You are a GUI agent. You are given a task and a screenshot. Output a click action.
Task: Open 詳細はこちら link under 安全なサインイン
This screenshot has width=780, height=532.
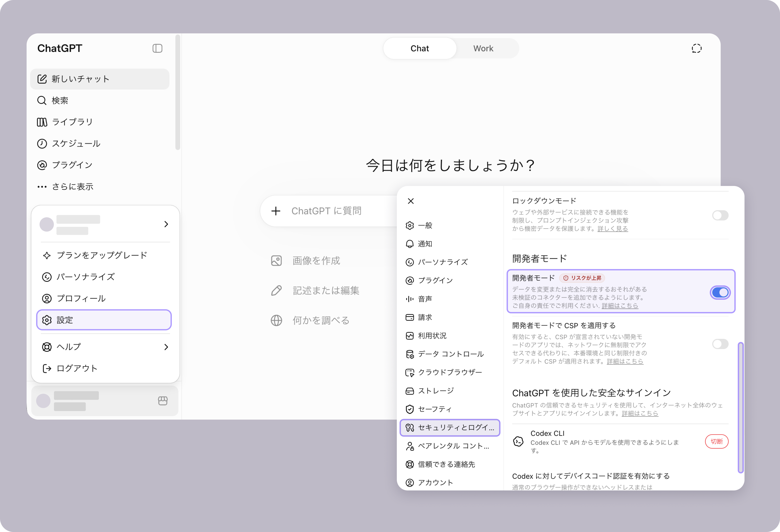640,414
